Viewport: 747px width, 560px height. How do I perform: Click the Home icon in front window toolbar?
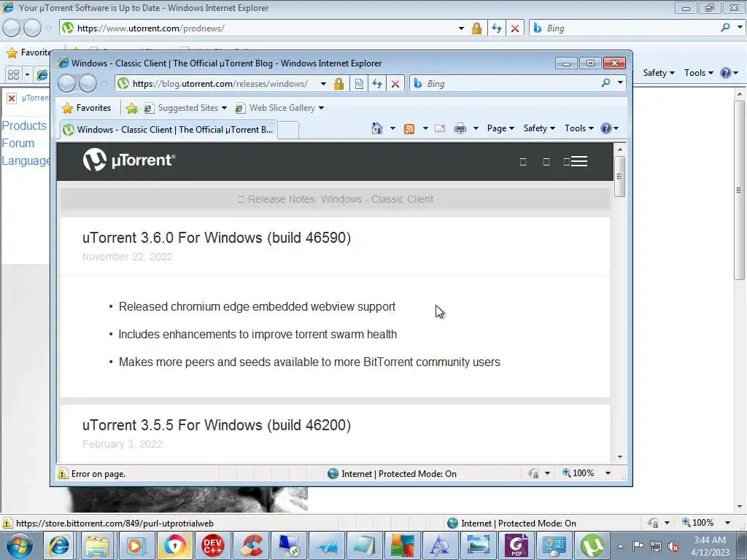(377, 128)
